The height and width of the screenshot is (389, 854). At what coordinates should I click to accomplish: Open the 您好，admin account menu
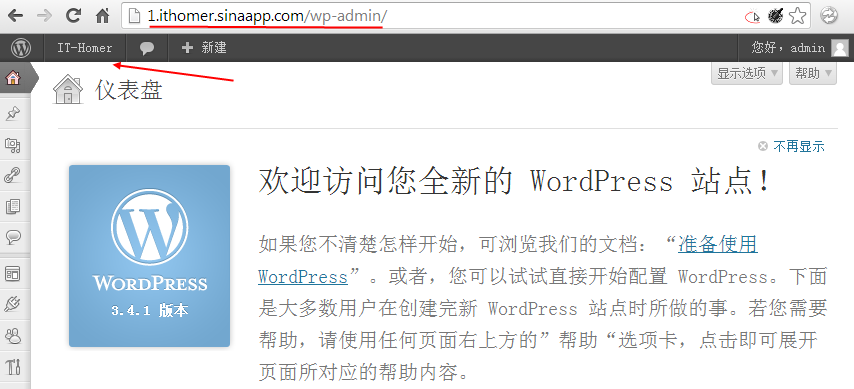pos(796,48)
